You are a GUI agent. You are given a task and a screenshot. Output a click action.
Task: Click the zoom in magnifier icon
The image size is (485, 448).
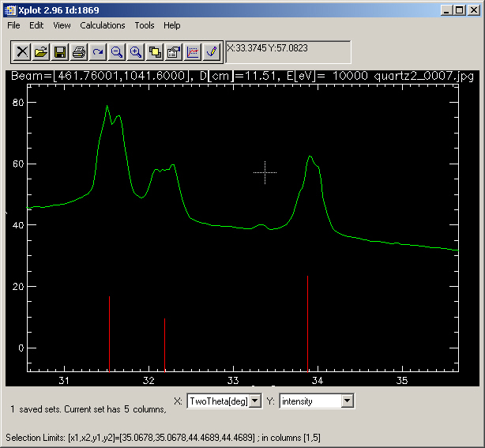136,52
